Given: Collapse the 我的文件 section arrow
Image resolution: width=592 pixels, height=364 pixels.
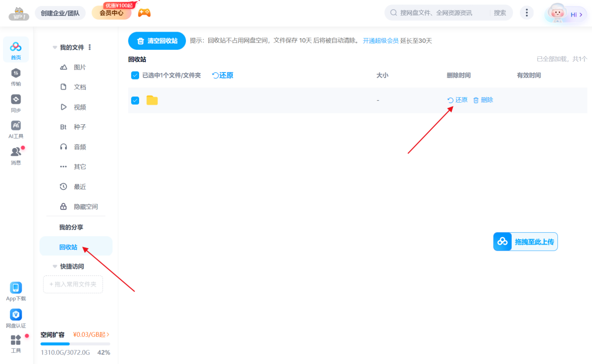Looking at the screenshot, I should point(55,47).
